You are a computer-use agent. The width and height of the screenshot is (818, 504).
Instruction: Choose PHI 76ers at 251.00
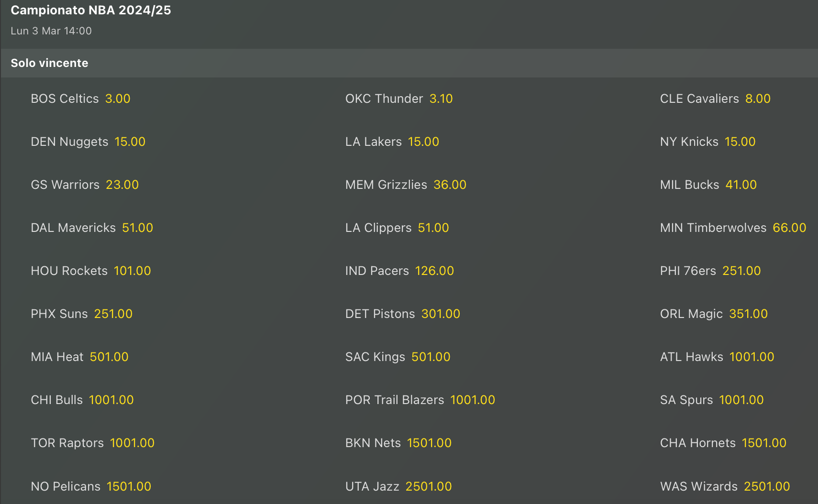coord(710,271)
